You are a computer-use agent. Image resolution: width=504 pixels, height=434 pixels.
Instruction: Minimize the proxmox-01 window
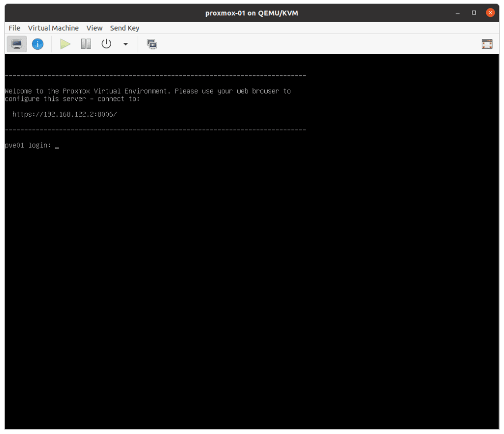point(457,13)
